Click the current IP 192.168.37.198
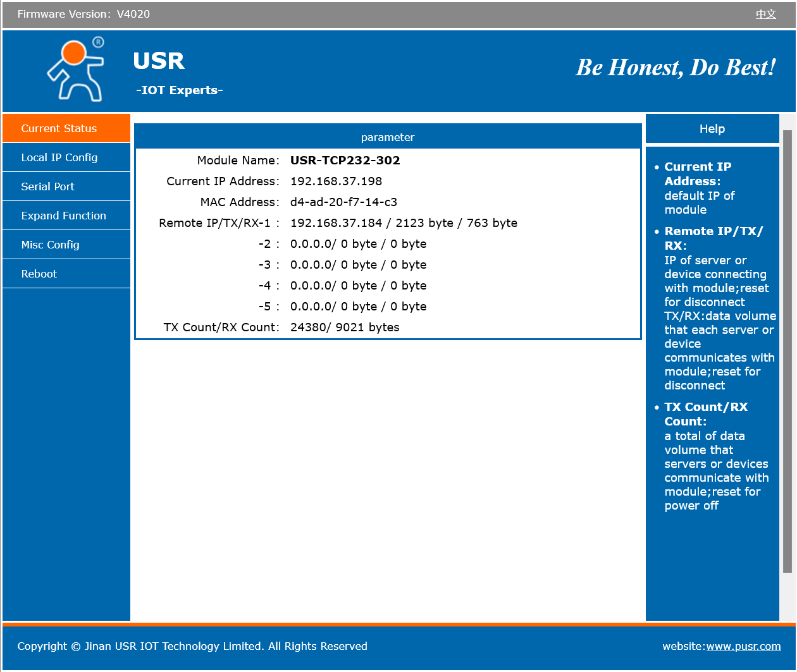The width and height of the screenshot is (797, 672). coord(336,181)
